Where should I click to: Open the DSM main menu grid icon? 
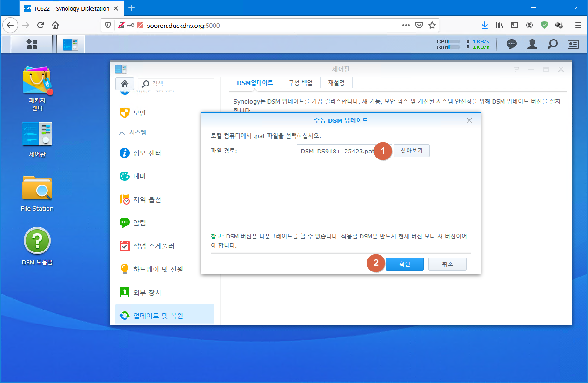pos(32,44)
